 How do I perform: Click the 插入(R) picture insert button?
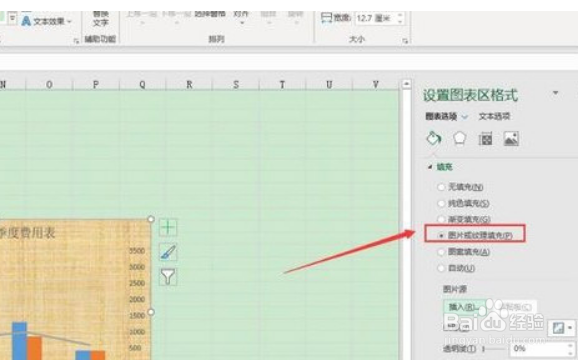pos(464,307)
